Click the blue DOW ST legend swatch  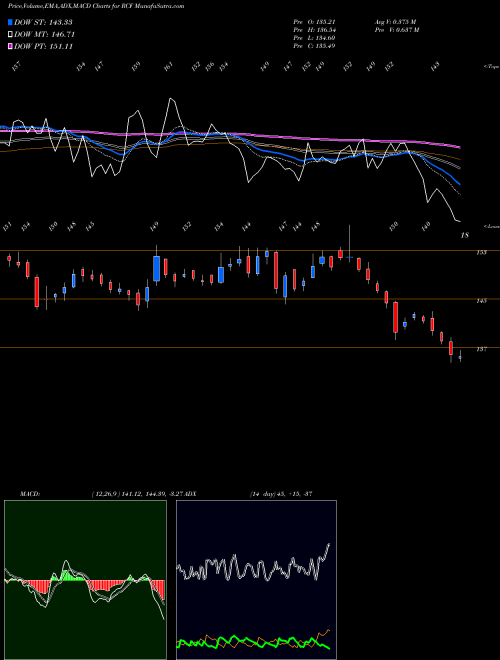click(10, 22)
